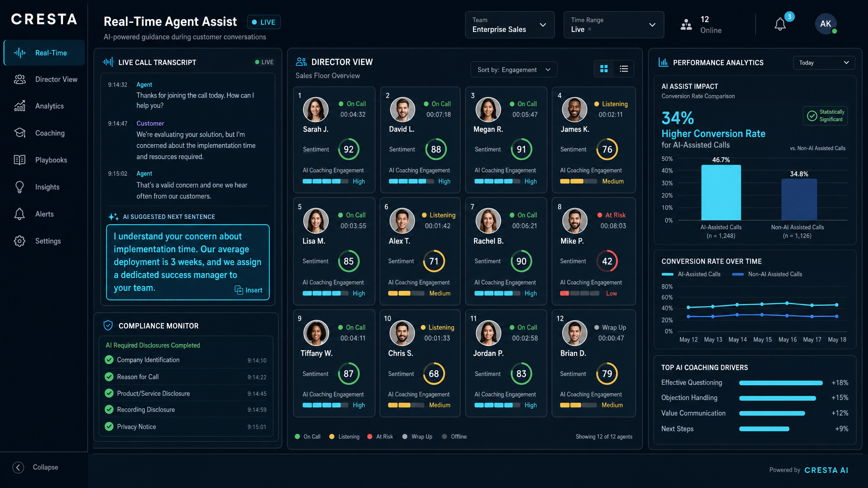
Task: Toggle the Reason for Call check
Action: click(x=109, y=377)
